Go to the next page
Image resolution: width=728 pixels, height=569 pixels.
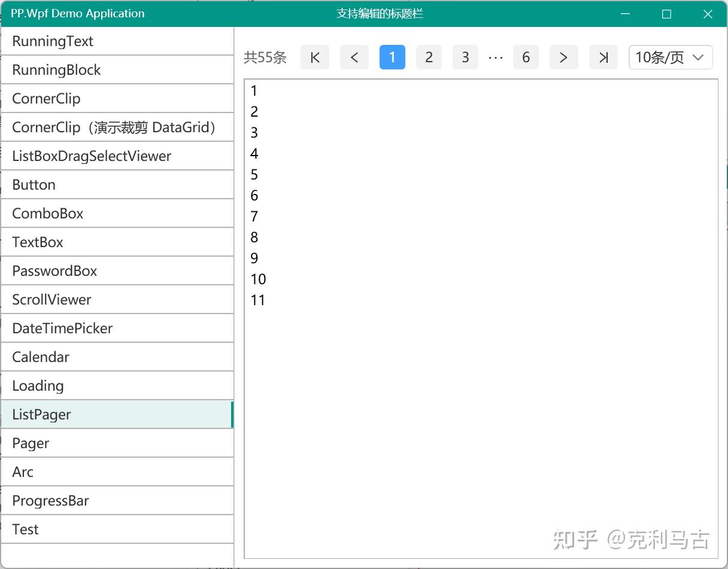tap(563, 57)
